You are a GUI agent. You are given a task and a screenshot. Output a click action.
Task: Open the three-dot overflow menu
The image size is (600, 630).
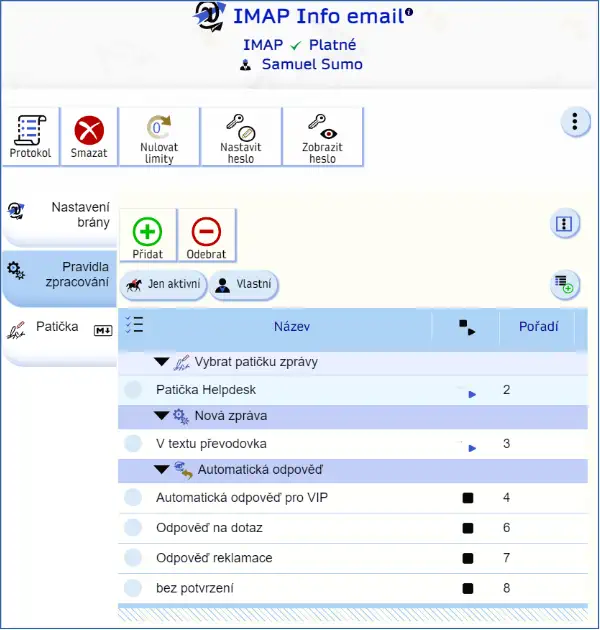[x=575, y=121]
